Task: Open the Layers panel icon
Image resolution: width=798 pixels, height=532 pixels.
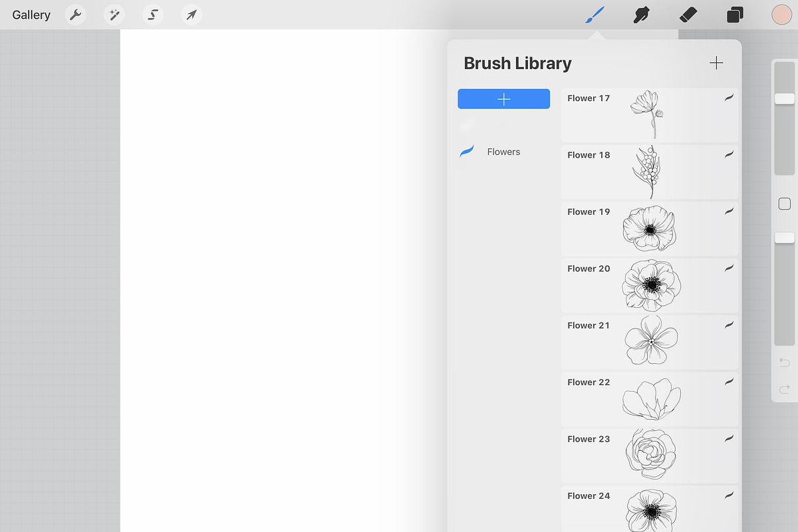Action: tap(735, 15)
